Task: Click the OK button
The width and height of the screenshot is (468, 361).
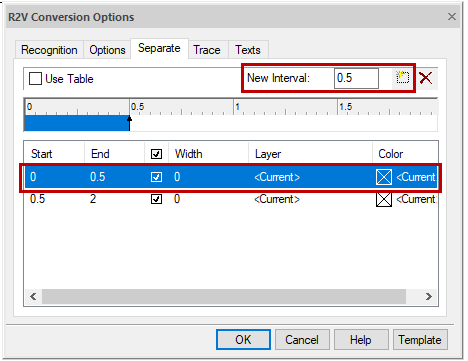Action: pos(243,340)
